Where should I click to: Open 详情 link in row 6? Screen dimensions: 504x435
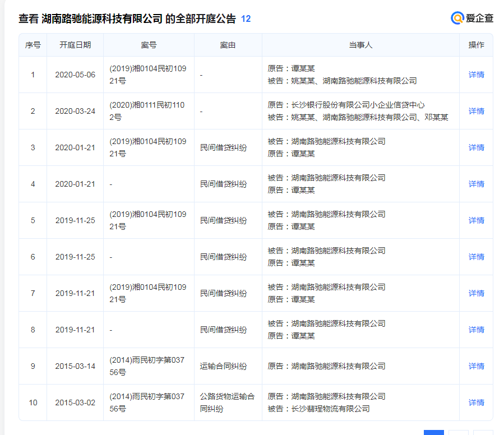point(476,257)
